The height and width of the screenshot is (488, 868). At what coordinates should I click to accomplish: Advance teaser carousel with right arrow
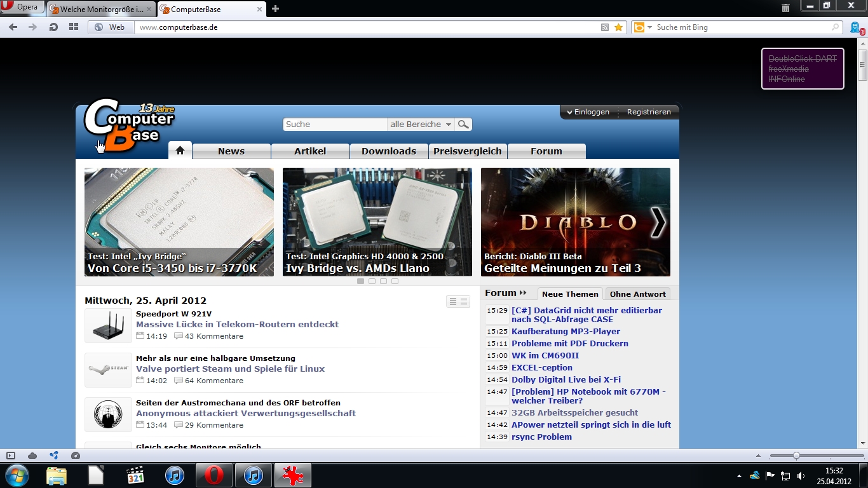click(x=658, y=222)
